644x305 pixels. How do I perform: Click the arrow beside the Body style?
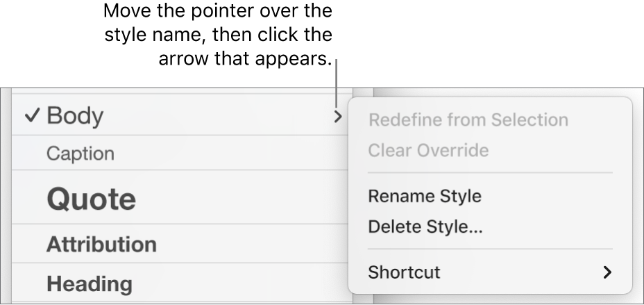338,116
